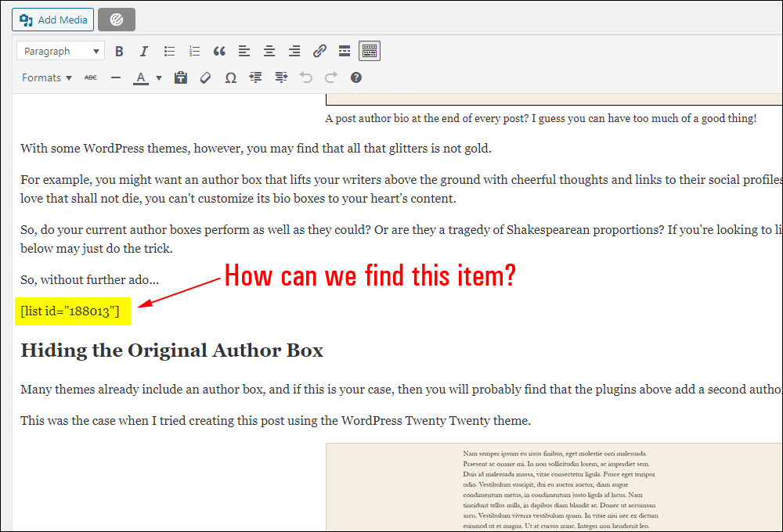Open keyboard shortcuts help icon
The width and height of the screenshot is (783, 532).
tap(356, 78)
